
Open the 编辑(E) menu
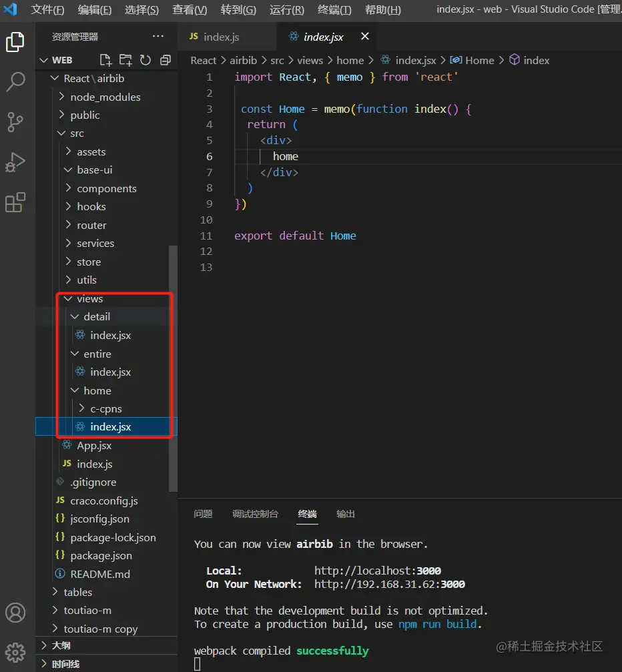[95, 9]
